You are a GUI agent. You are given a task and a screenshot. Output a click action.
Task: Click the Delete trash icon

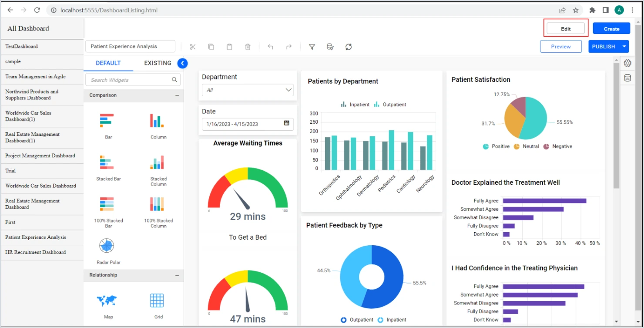[248, 47]
